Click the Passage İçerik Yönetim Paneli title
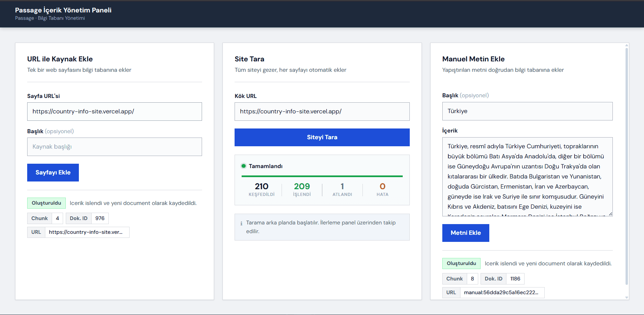The image size is (644, 315). coord(63,10)
